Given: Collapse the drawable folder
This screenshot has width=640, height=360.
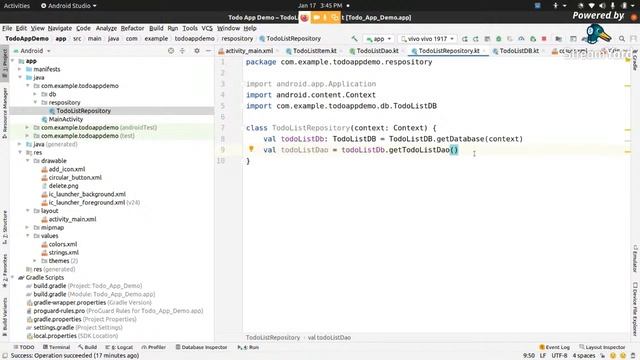Looking at the screenshot, I should click(x=27, y=161).
